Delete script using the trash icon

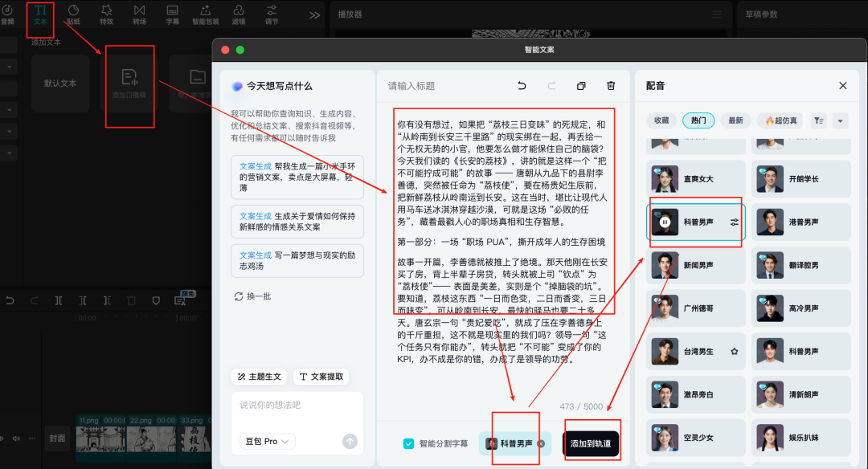coord(611,86)
